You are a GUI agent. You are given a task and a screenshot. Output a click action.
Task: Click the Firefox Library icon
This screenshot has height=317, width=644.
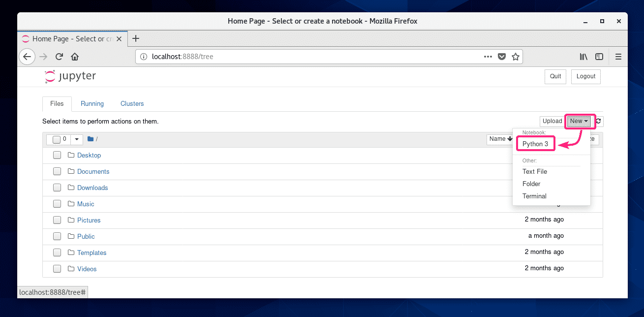coord(583,57)
